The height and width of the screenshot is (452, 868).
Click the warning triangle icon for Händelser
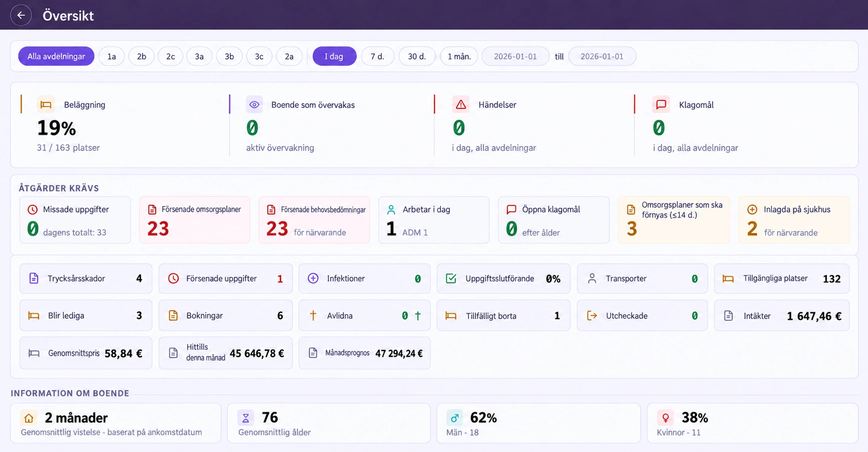460,104
